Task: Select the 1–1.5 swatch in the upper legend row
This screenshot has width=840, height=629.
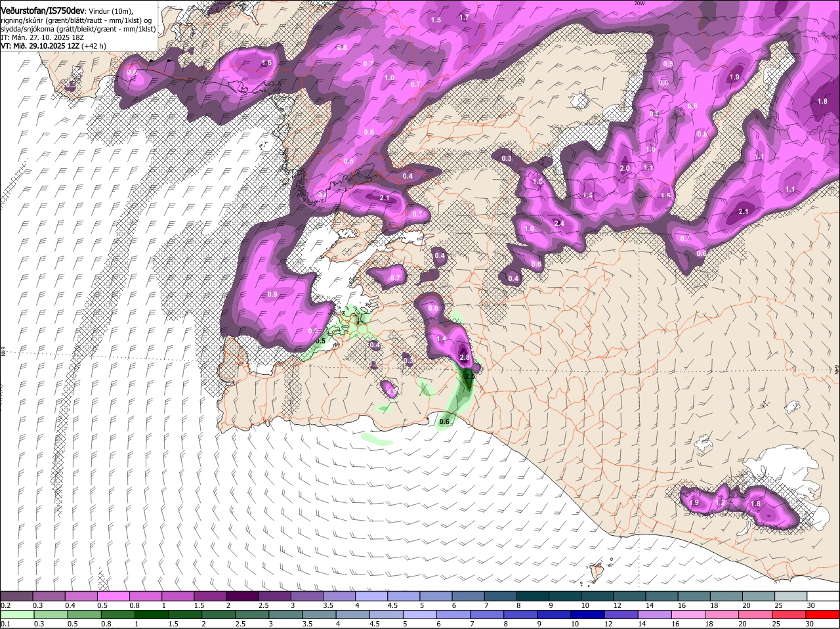Action: 178,596
